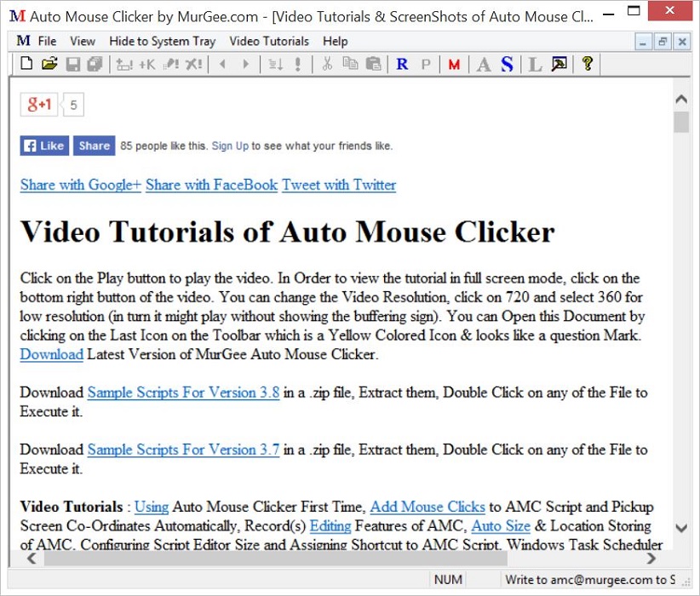
Task: Click the 'Video Tutorials of Auto Mouse Clicker' heading
Action: click(x=288, y=232)
